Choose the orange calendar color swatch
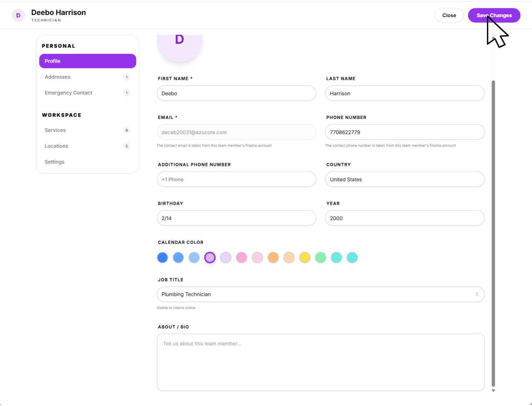Image resolution: width=532 pixels, height=406 pixels. [x=273, y=258]
